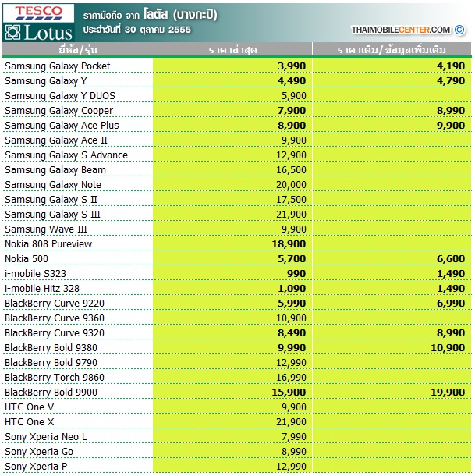Click Samsung Galaxy Ace Plus model name

click(x=62, y=125)
